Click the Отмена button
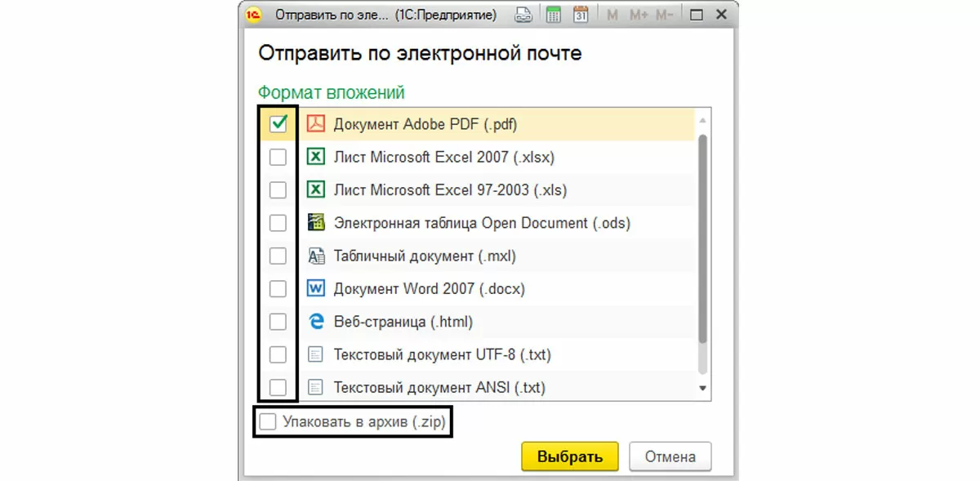The image size is (980, 481). 670,457
